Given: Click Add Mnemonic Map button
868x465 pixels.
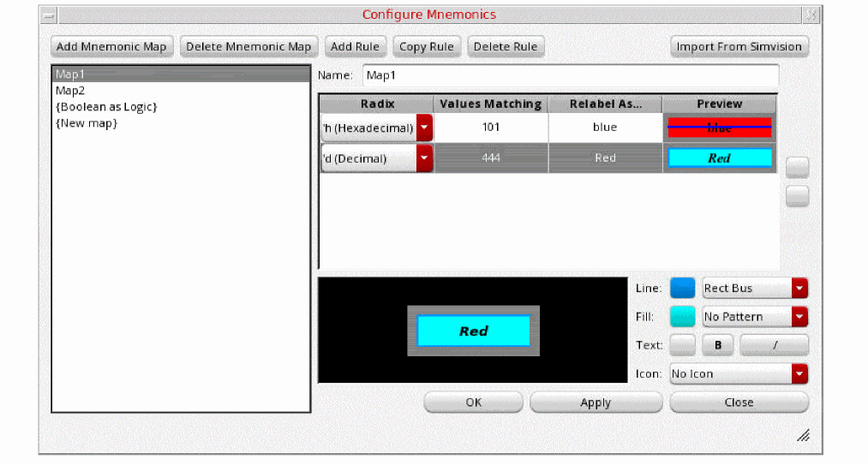Looking at the screenshot, I should pos(111,46).
